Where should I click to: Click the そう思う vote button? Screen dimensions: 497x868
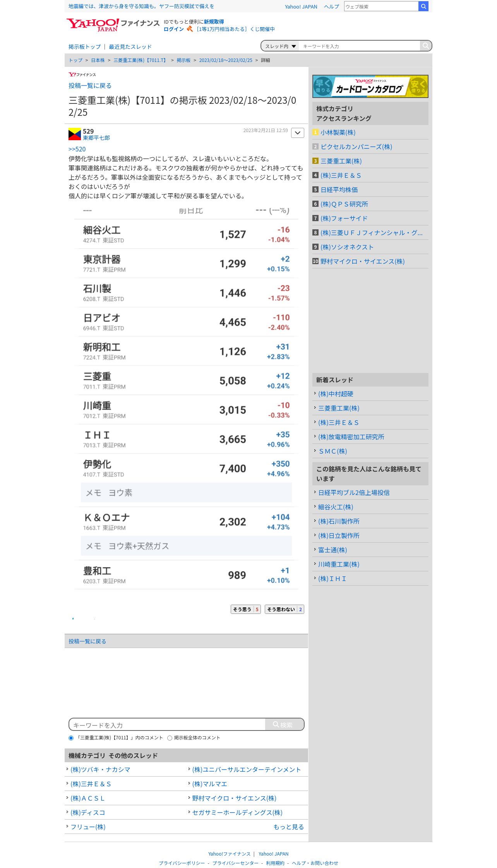[x=245, y=609]
